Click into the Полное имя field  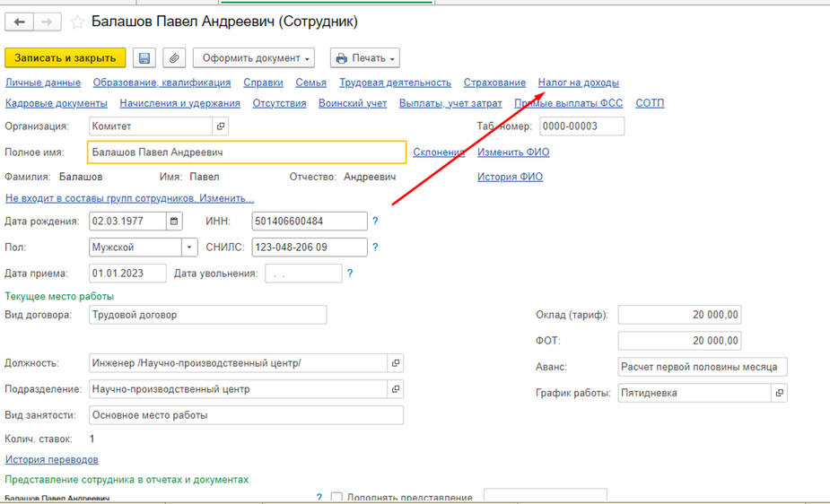click(246, 152)
